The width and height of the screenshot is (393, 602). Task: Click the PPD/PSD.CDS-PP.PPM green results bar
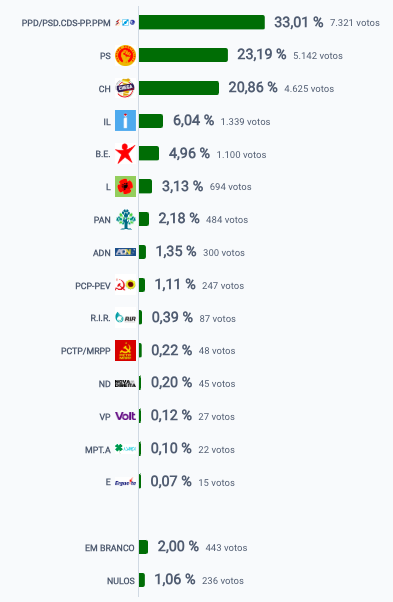pyautogui.click(x=202, y=22)
